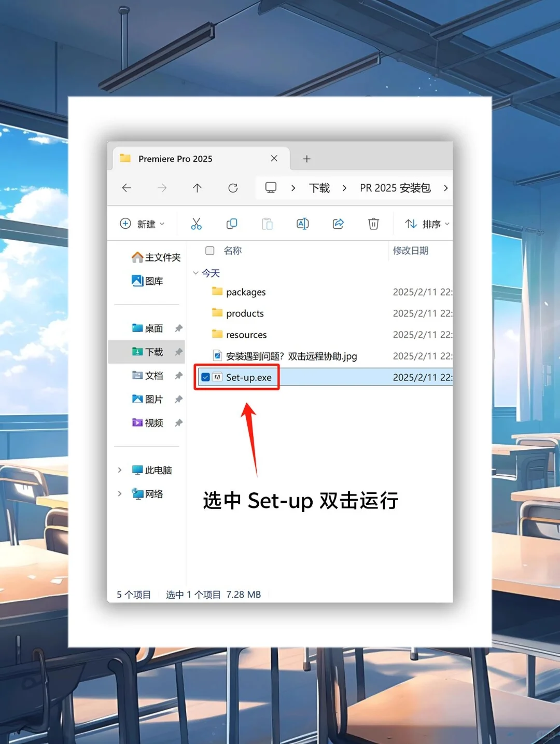Click the resources folder icon
The height and width of the screenshot is (744, 560).
click(x=217, y=334)
